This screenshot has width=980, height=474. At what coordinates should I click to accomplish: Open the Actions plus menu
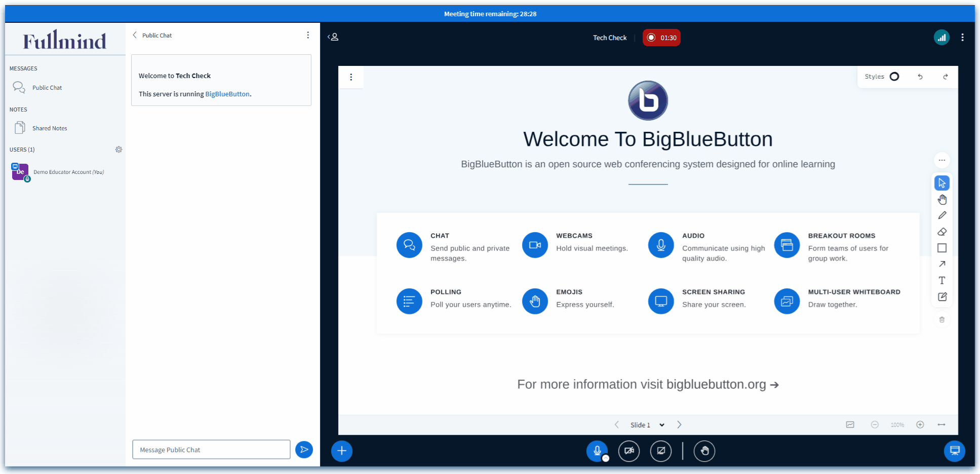point(342,451)
